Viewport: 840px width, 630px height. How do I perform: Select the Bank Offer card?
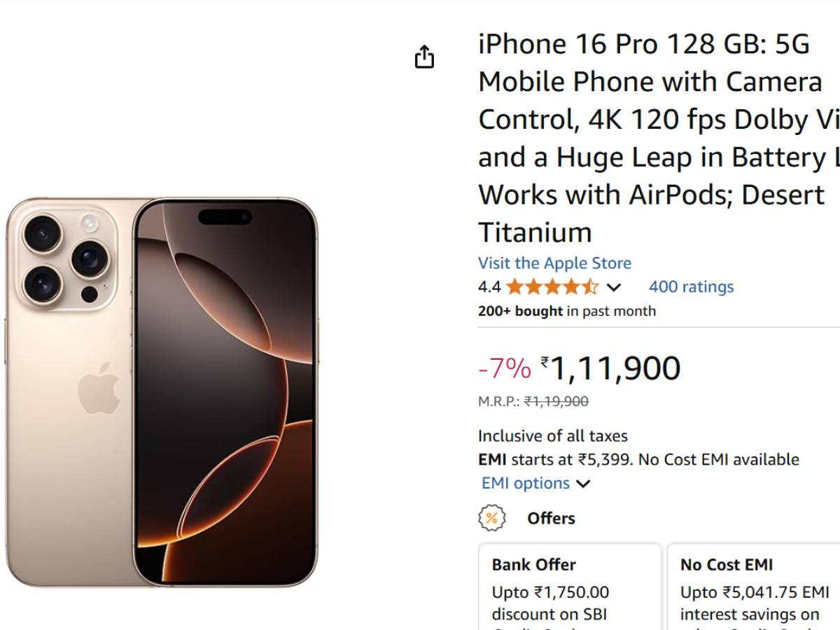pos(570,587)
